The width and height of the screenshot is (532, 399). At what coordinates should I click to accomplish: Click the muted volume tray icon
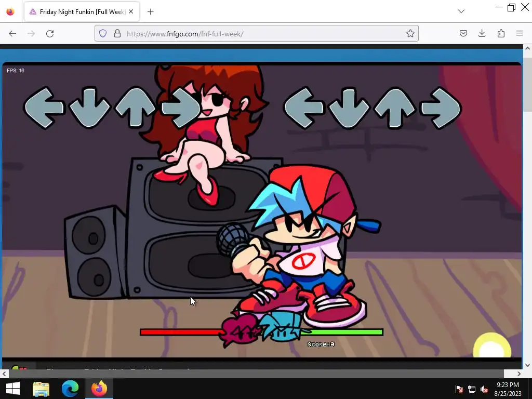click(485, 389)
